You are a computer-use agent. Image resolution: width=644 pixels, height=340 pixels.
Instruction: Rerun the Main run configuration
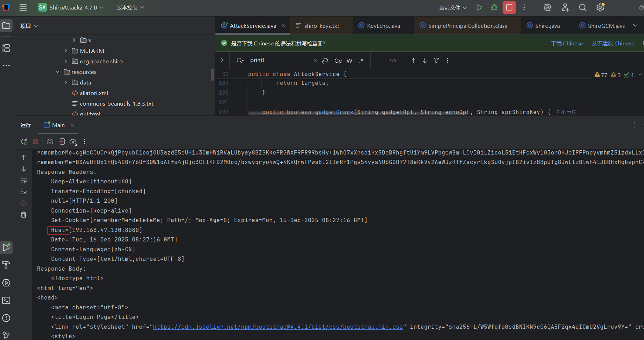click(x=24, y=141)
